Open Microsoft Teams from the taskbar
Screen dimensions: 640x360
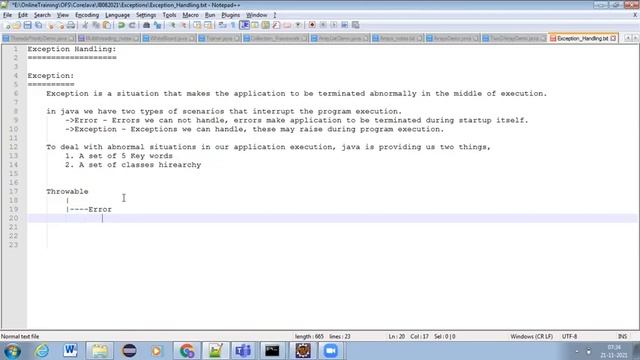(x=243, y=351)
